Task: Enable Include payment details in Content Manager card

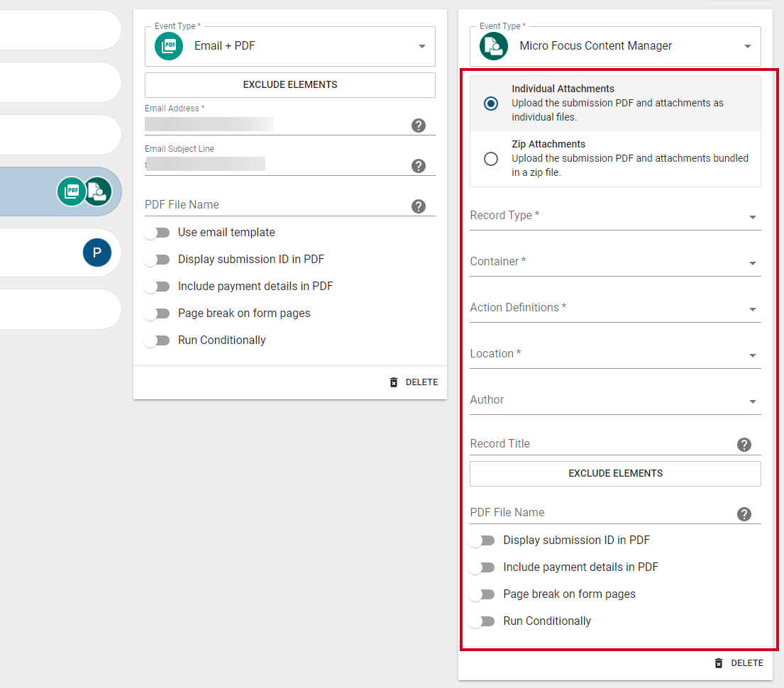Action: 482,567
